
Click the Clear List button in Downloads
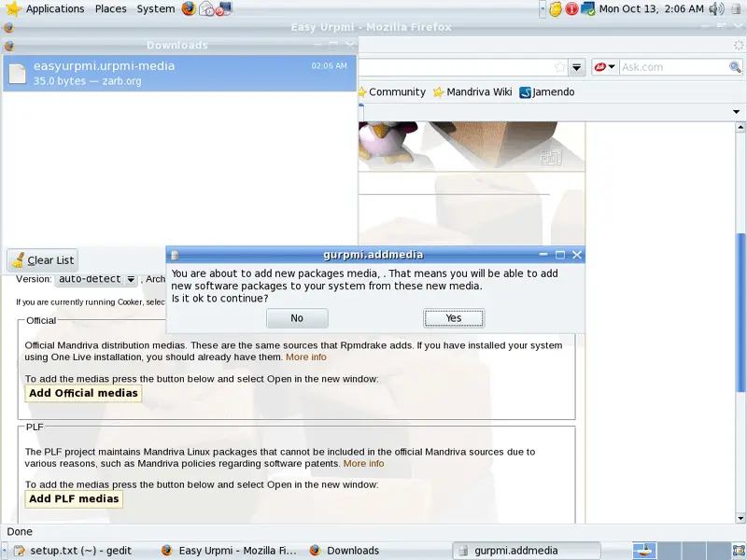(42, 260)
